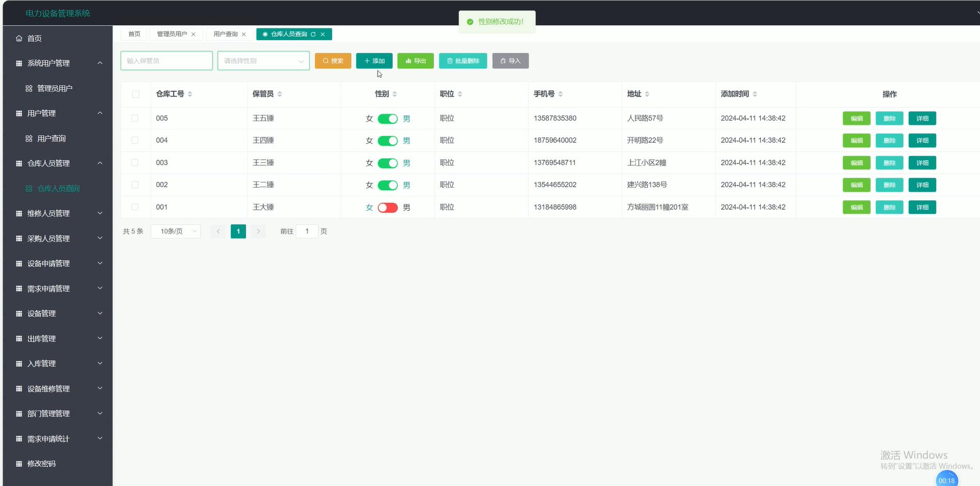The width and height of the screenshot is (980, 486).
Task: Check the select-all checkbox in table header
Action: pyautogui.click(x=136, y=94)
